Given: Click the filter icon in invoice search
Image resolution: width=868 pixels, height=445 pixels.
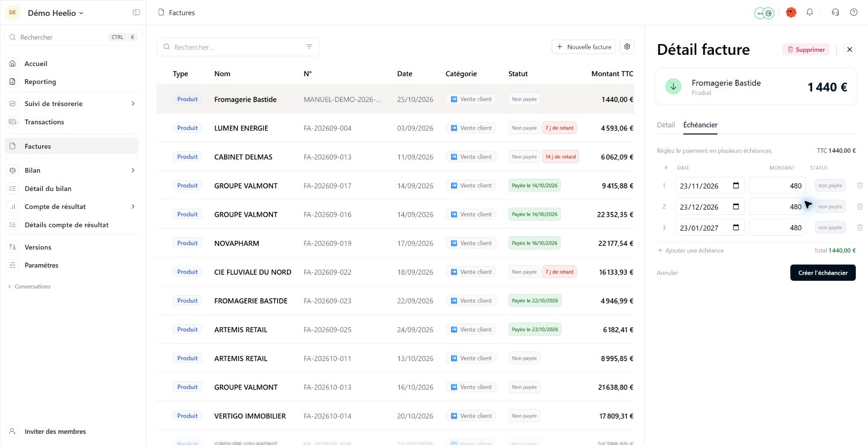Looking at the screenshot, I should [x=309, y=47].
